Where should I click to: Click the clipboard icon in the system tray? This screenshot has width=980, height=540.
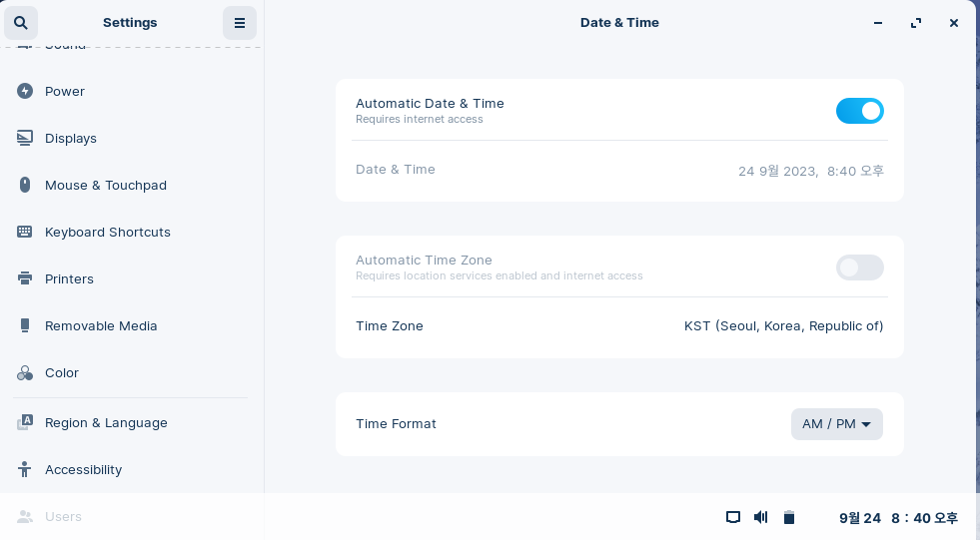(789, 517)
